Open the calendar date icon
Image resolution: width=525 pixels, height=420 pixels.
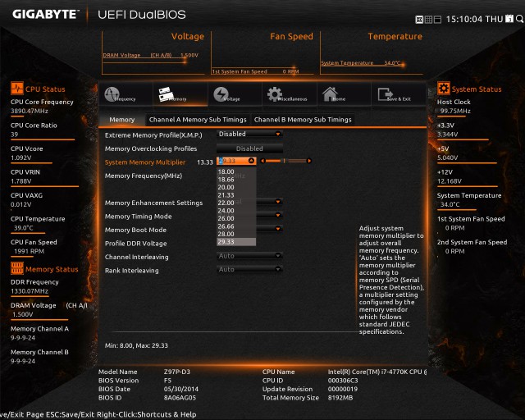click(509, 19)
